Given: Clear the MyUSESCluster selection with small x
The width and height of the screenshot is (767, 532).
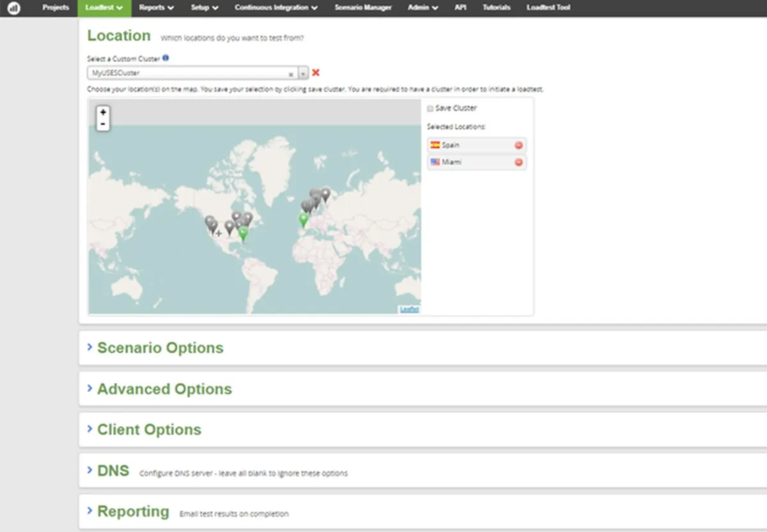Looking at the screenshot, I should coord(291,73).
